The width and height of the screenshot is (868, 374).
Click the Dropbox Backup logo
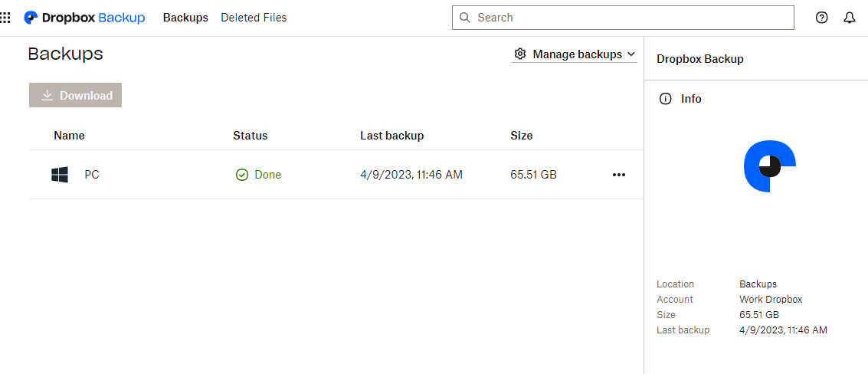coord(84,18)
